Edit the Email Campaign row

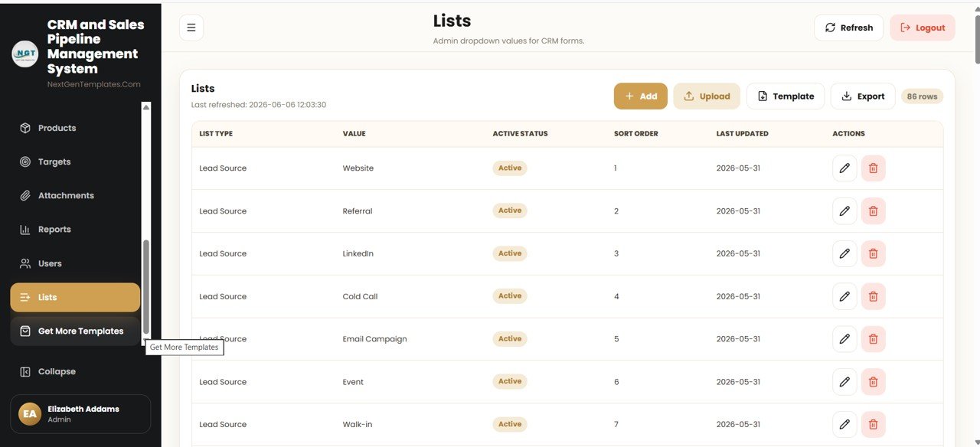click(x=844, y=339)
